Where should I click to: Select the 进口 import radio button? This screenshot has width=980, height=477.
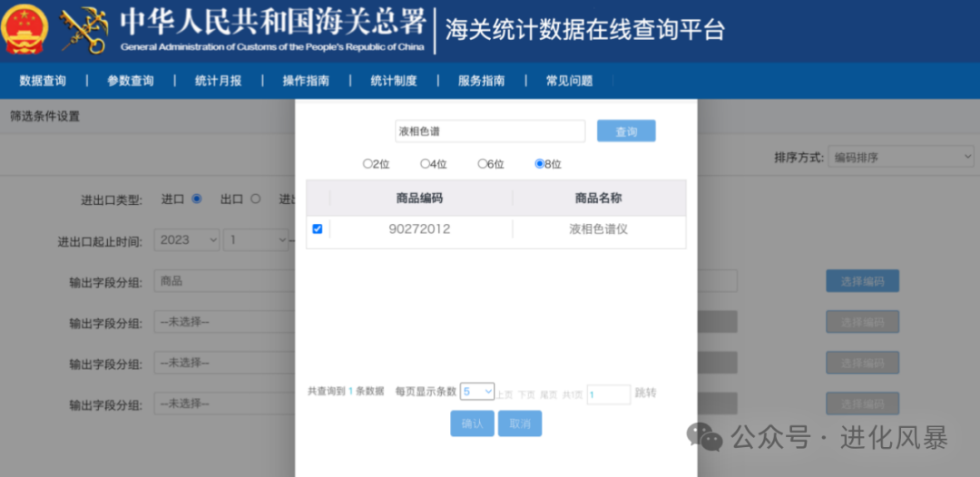197,200
